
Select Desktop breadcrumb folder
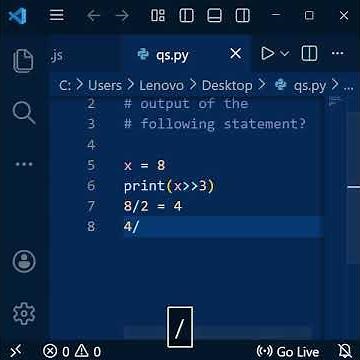[x=227, y=86]
